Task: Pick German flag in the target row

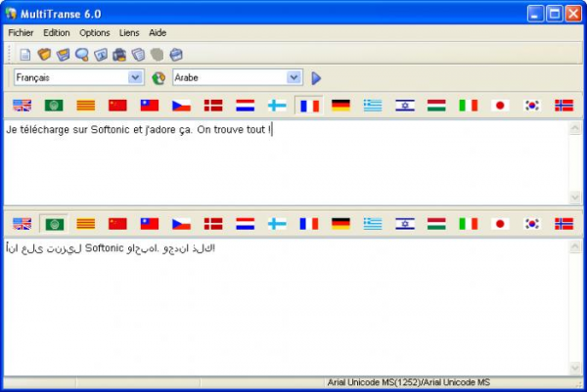Action: pos(340,223)
